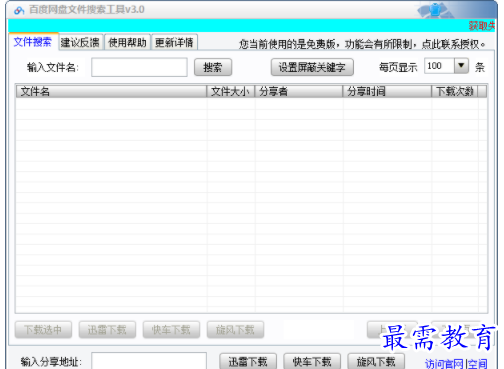Switch to the 文件搜索 tab
The height and width of the screenshot is (369, 504).
pos(33,42)
